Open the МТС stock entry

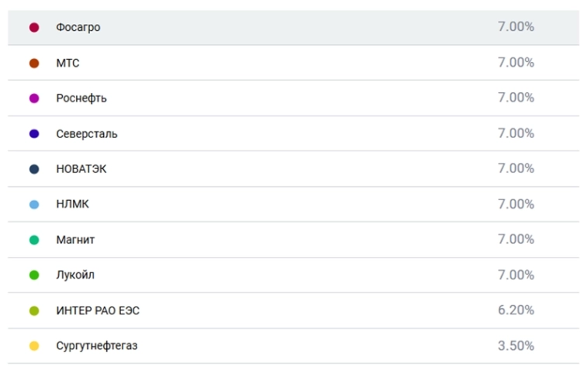pos(67,64)
